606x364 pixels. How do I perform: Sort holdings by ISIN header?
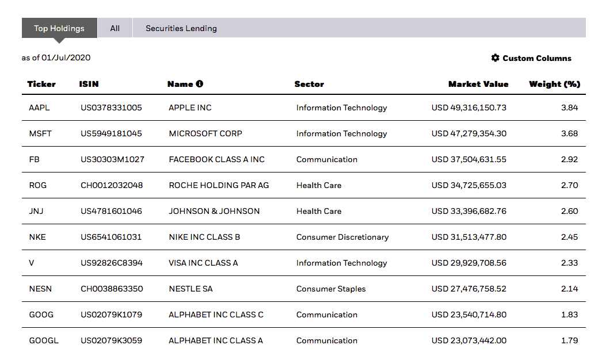(89, 84)
